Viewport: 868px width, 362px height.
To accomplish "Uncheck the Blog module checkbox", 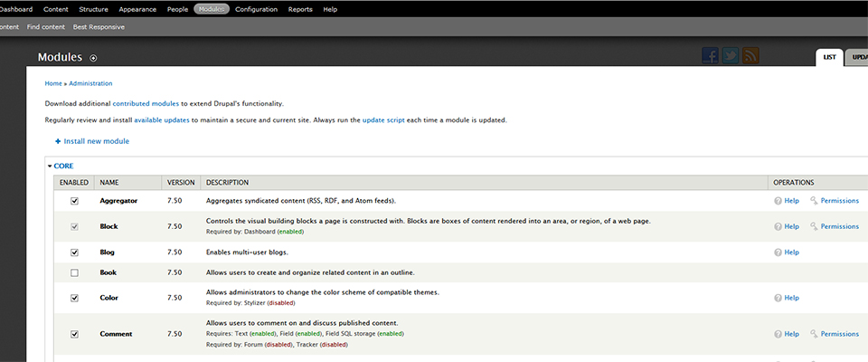I will [74, 252].
